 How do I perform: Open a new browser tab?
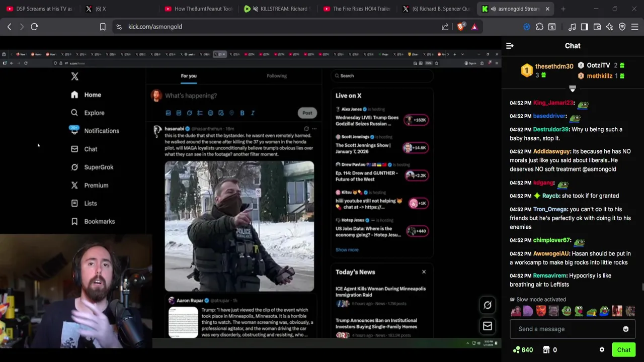[x=563, y=9]
